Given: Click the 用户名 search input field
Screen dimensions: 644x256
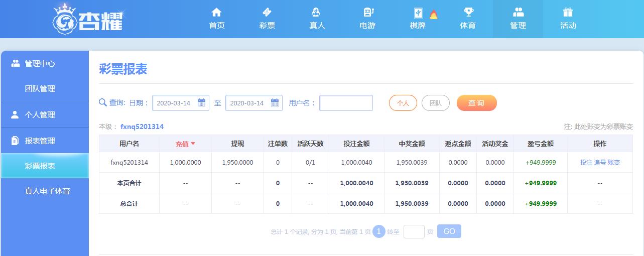Looking at the screenshot, I should (x=346, y=103).
